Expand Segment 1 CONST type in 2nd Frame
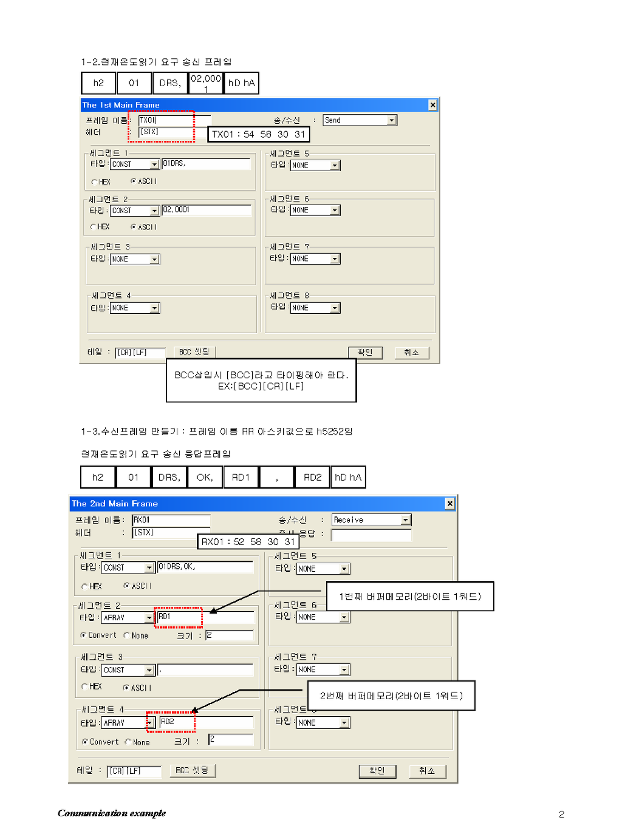This screenshot has height=840, width=622. 149,567
